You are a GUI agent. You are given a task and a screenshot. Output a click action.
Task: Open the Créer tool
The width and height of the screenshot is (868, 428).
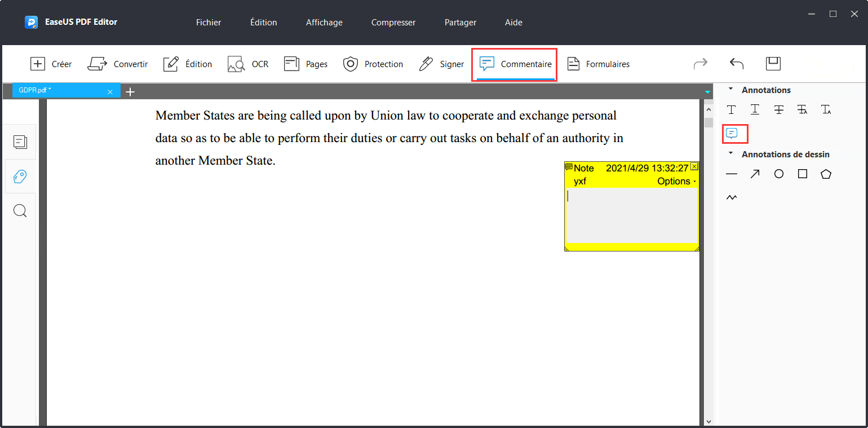click(51, 64)
